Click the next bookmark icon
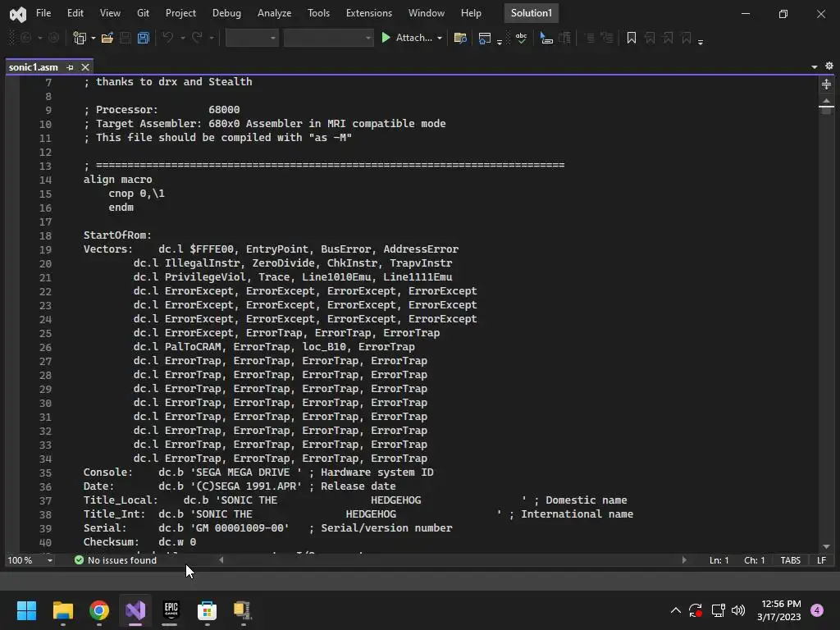Viewport: 840px width, 630px height. point(668,38)
